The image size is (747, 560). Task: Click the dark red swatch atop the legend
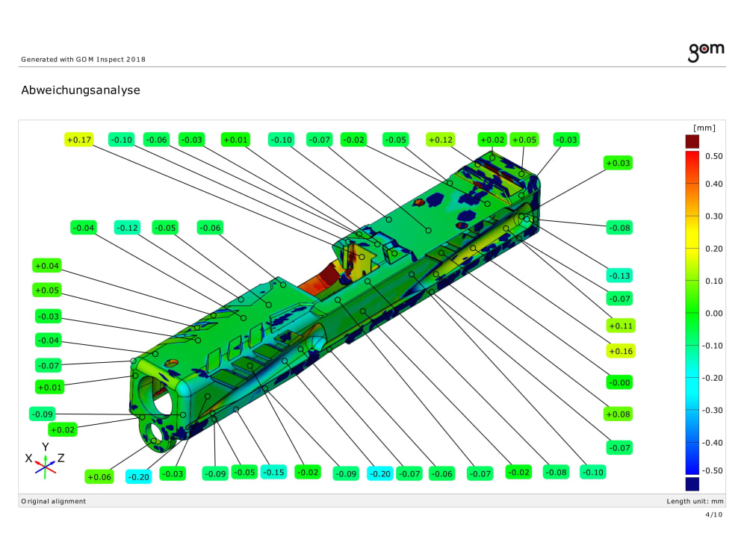[x=692, y=141]
